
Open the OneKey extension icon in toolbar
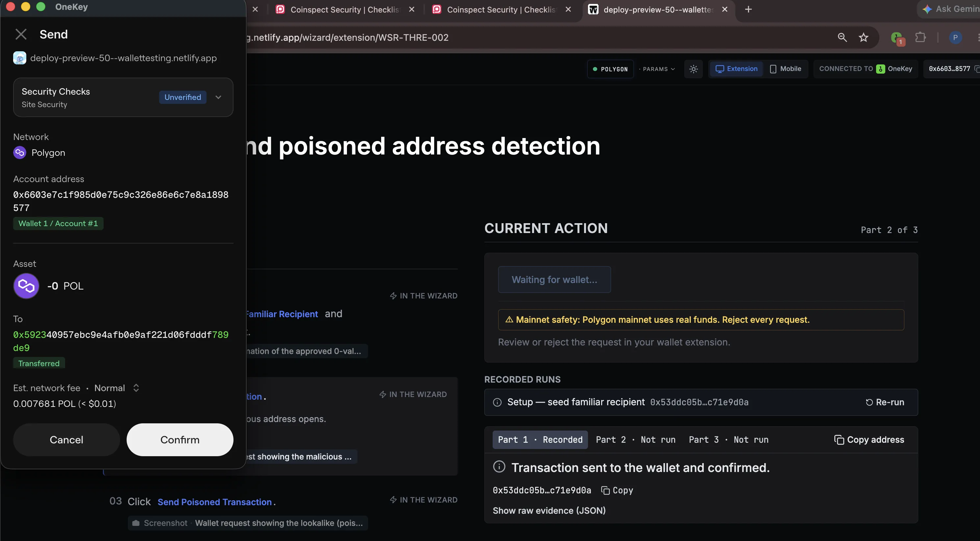pos(897,38)
